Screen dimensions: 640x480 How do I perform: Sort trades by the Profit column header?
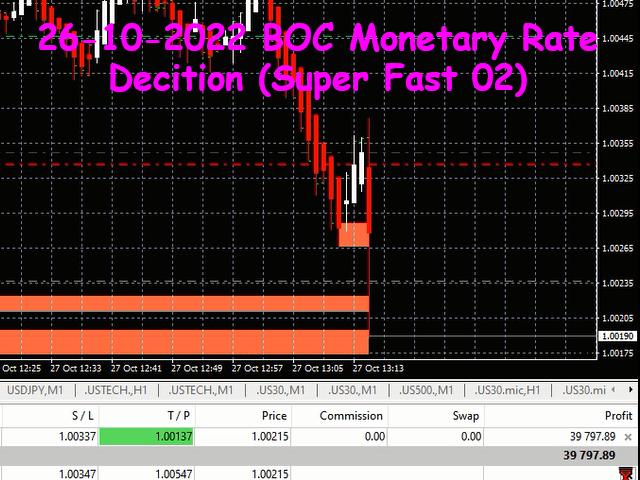(618, 416)
